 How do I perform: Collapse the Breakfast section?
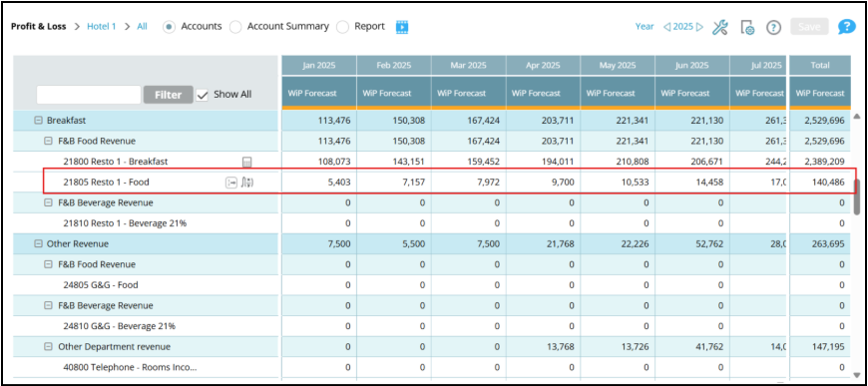click(38, 120)
